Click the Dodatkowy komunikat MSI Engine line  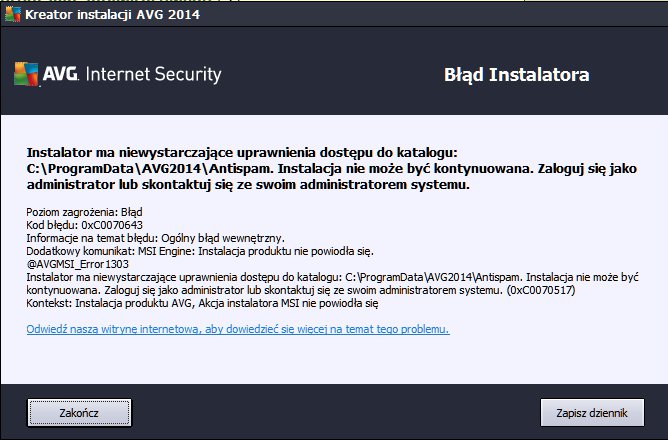tap(200, 251)
